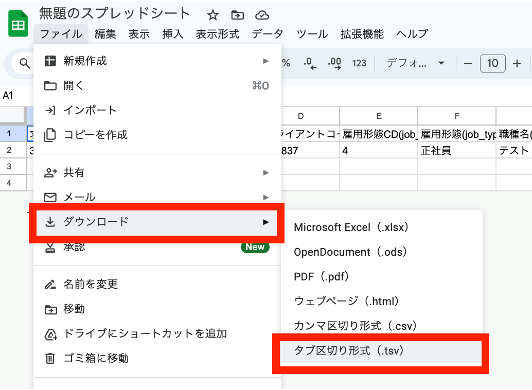
Task: Expand the 共有 submenu
Action: coord(157,173)
